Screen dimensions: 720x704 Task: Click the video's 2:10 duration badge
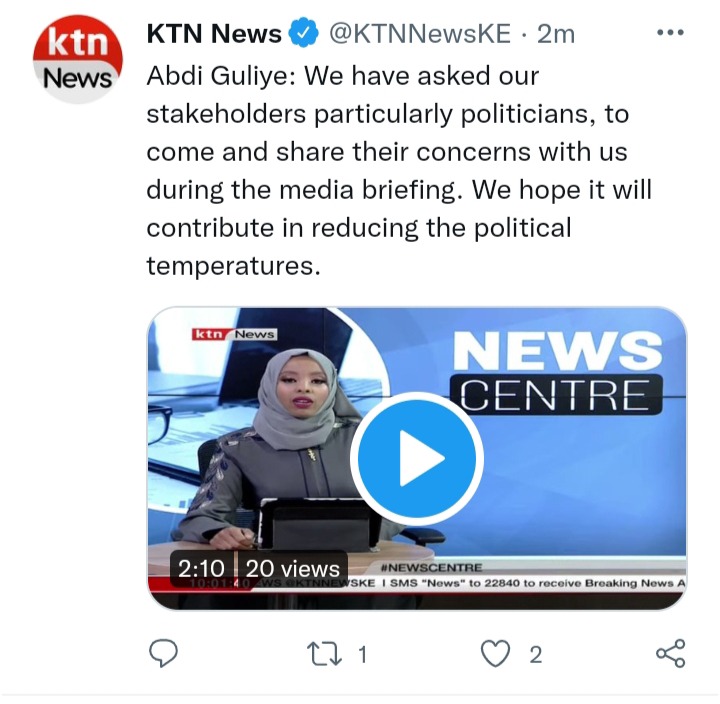click(202, 569)
